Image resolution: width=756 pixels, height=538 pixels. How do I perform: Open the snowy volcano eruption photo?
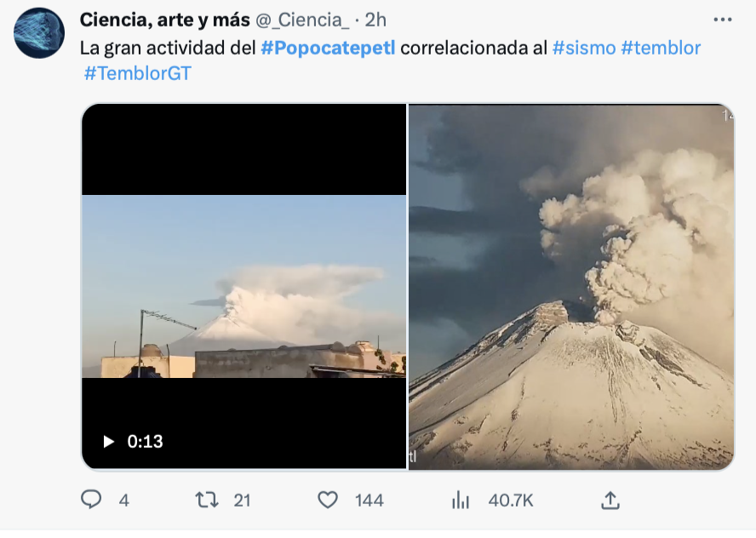coord(571,287)
